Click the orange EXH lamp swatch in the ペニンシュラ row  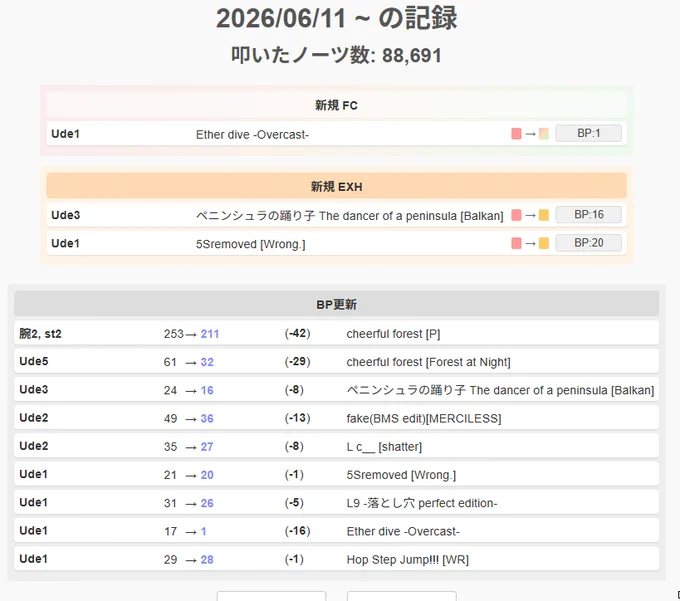click(544, 215)
